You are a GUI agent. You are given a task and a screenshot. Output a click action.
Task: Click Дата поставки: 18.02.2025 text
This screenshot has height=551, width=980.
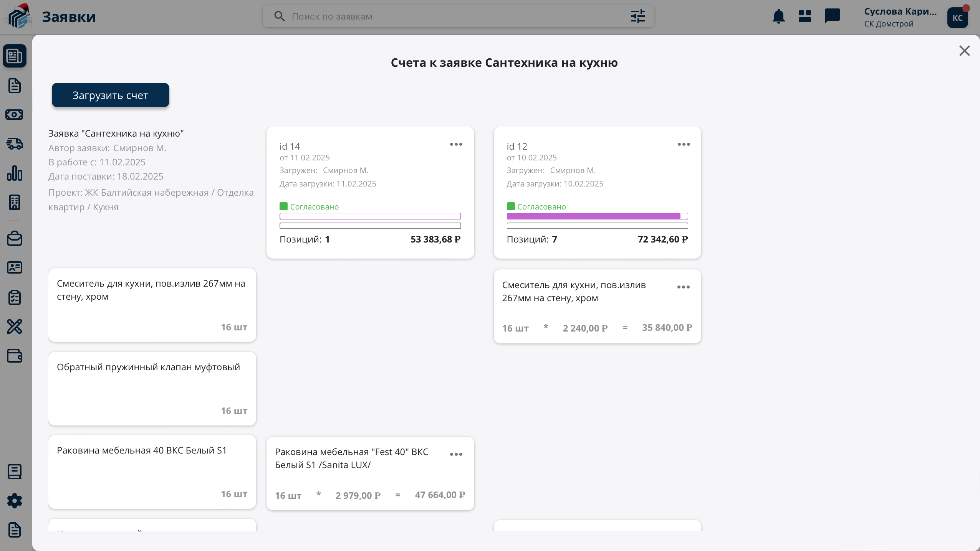click(x=106, y=177)
